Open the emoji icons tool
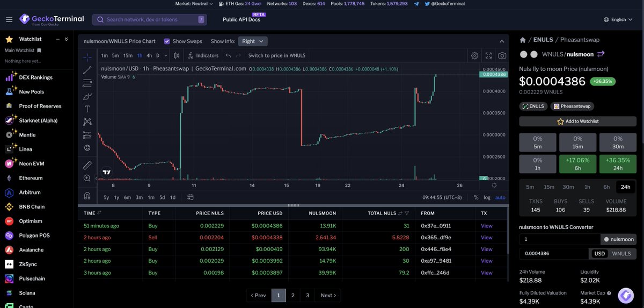Image resolution: width=644 pixels, height=308 pixels. tap(87, 148)
